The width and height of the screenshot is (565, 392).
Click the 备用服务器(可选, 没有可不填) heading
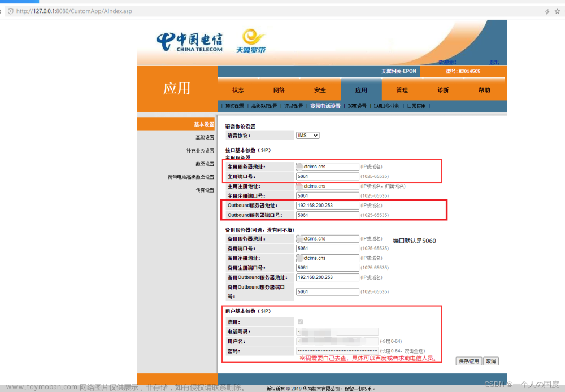259,230
